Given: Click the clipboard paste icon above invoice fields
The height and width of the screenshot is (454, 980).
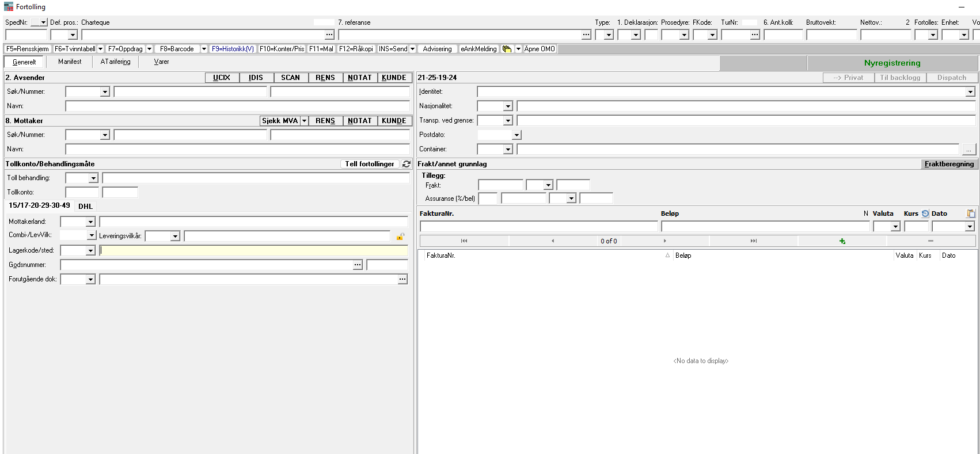Looking at the screenshot, I should pos(971,213).
